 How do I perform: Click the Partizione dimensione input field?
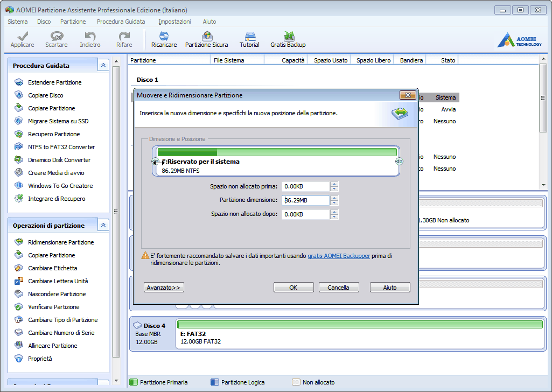[305, 200]
